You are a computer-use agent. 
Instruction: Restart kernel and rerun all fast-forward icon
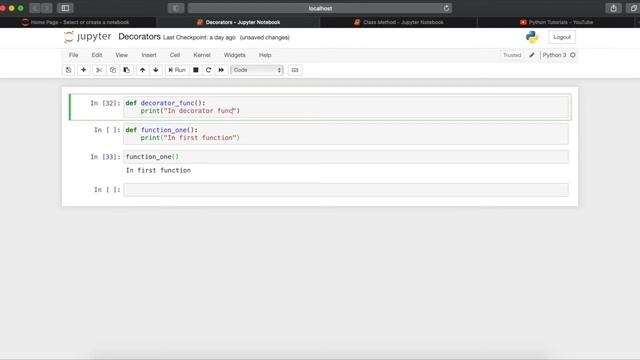click(x=221, y=70)
